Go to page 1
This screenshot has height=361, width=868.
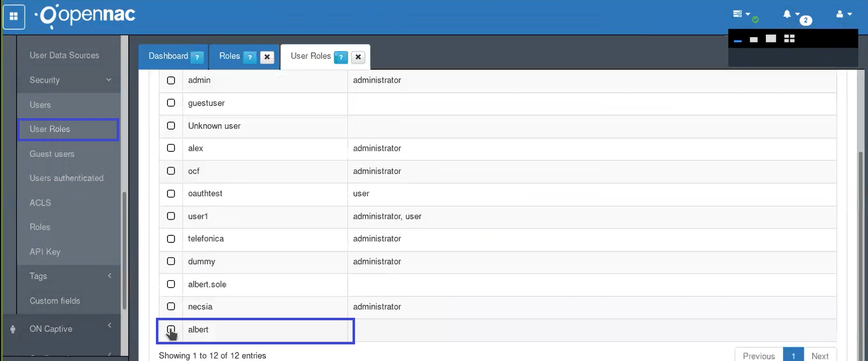coord(793,355)
